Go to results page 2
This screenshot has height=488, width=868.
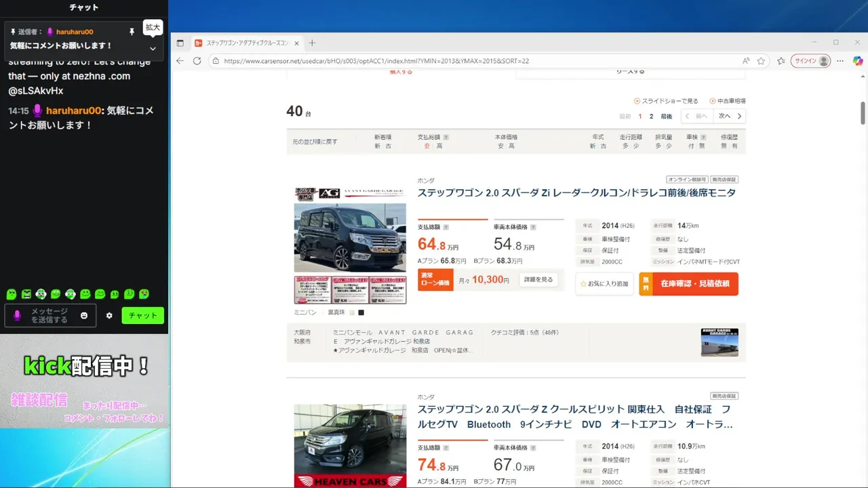pos(652,117)
